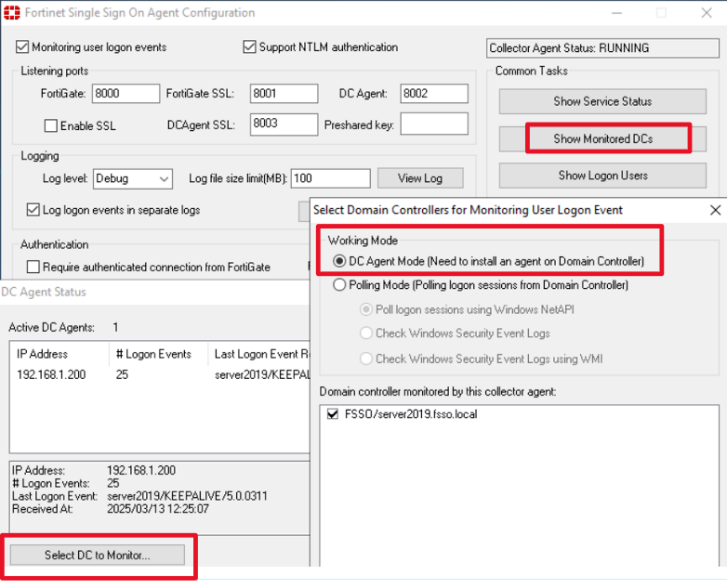Screen dimensions: 727x588
Task: Select the 192.168.1.200 row in DC agent list
Action: [160, 375]
